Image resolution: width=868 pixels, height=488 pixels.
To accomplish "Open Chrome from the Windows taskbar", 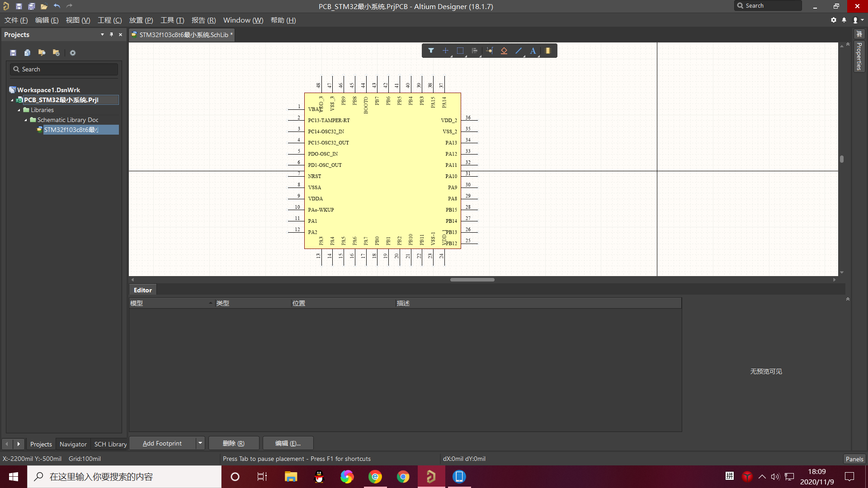I will point(403,477).
